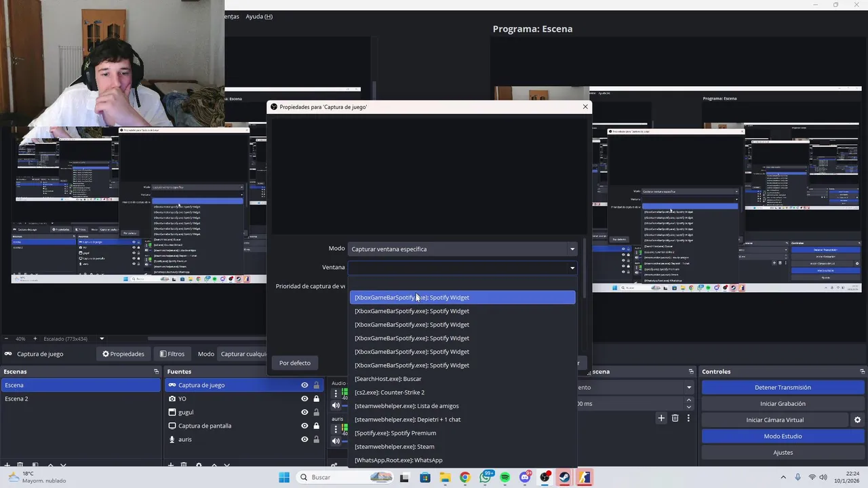868x488 pixels.
Task: Open first audio channel three-dot menu
Action: click(x=336, y=394)
